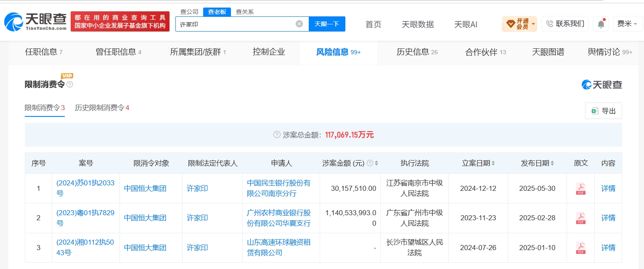The height and width of the screenshot is (269, 644).
Task: Select the 查关系 search tab
Action: pyautogui.click(x=244, y=12)
